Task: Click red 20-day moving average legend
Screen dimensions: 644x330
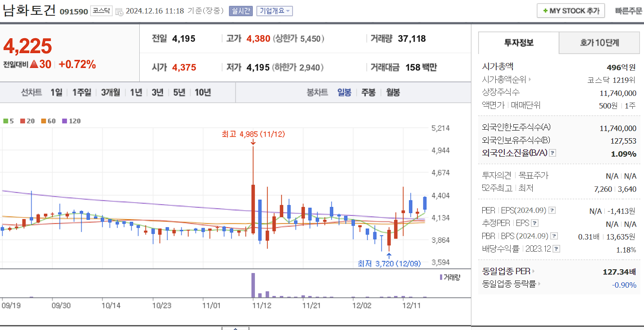Action: point(27,121)
